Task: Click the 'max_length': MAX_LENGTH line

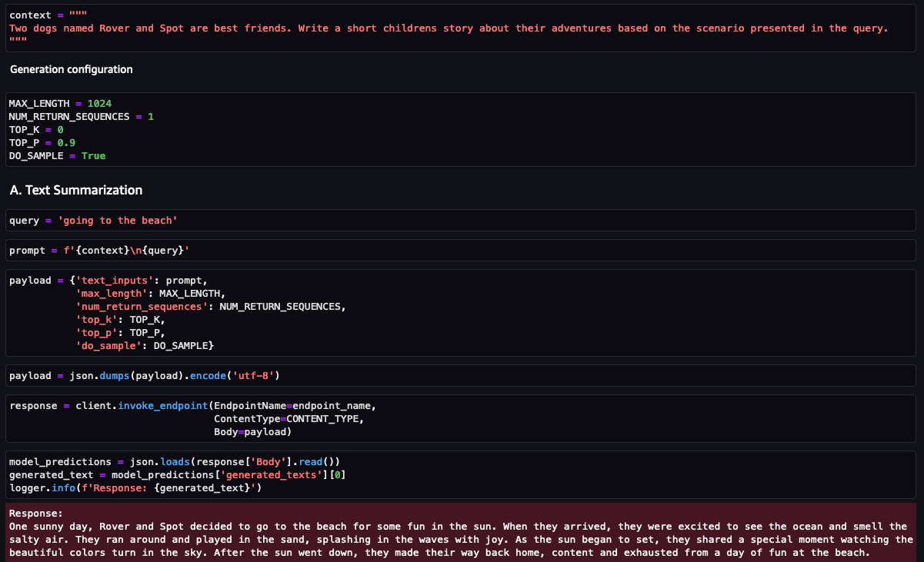Action: (x=151, y=294)
